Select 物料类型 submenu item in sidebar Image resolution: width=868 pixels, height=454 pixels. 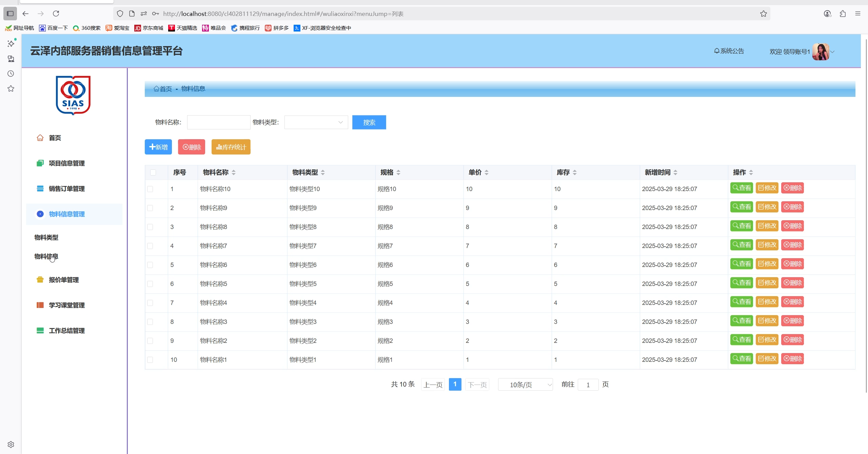pyautogui.click(x=46, y=238)
